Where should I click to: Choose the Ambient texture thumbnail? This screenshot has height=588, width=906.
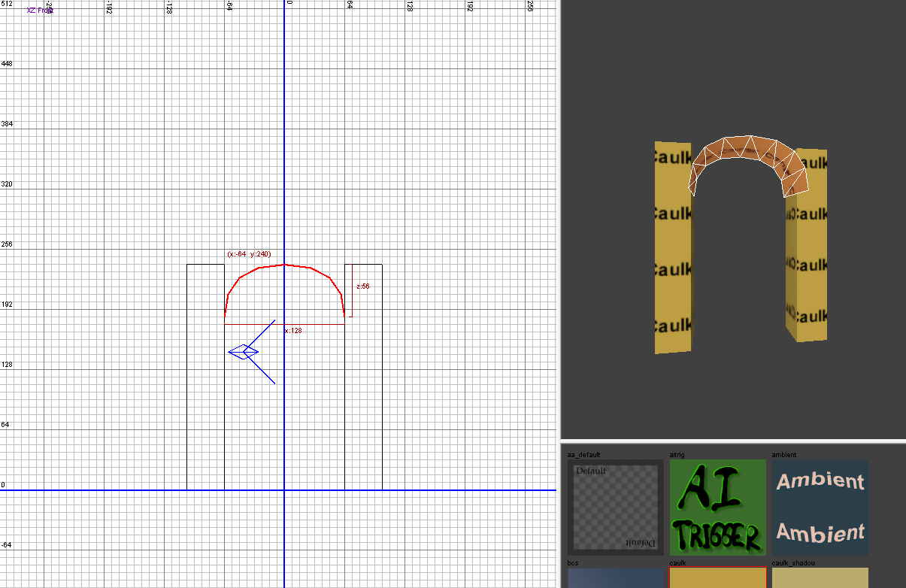[820, 508]
